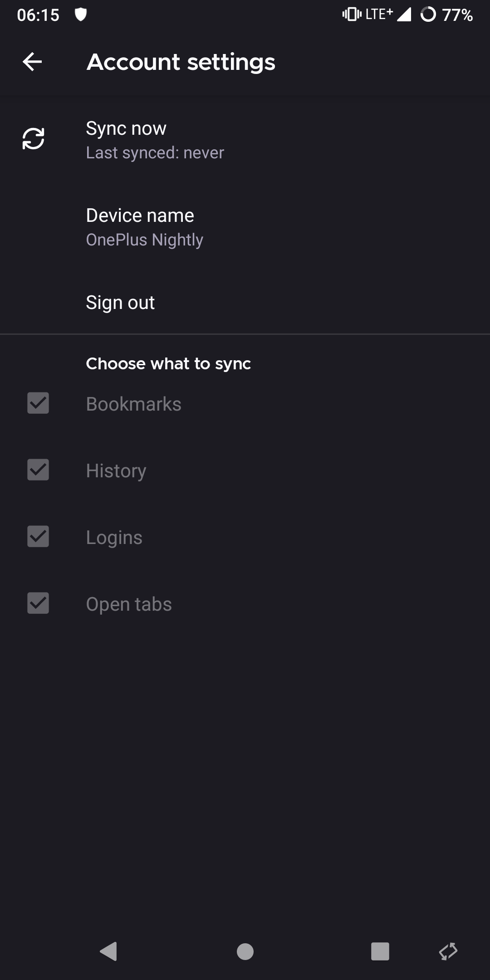
Task: Toggle off Open tabs syncing
Action: (38, 603)
